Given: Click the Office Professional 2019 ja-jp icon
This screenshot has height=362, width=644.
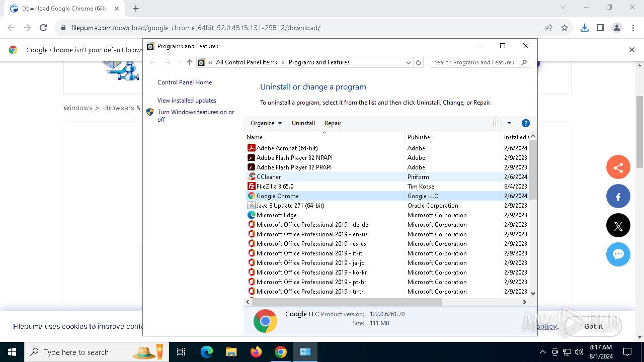Looking at the screenshot, I should coord(252,262).
